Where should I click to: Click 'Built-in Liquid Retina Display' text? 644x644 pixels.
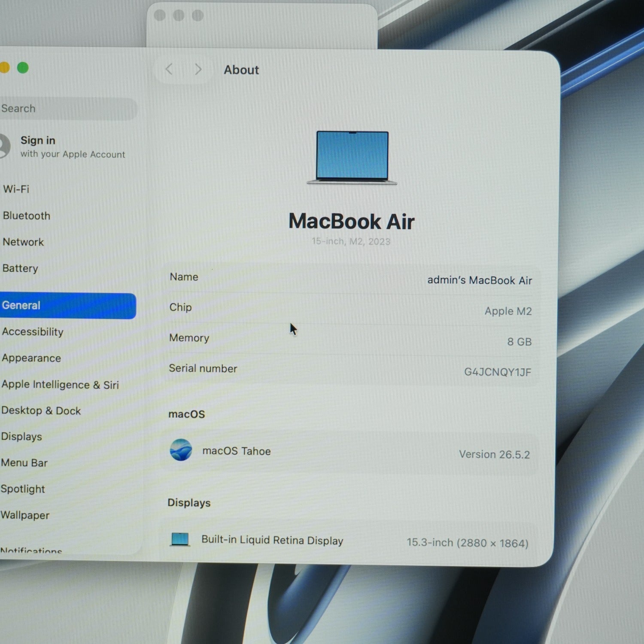[x=272, y=540]
